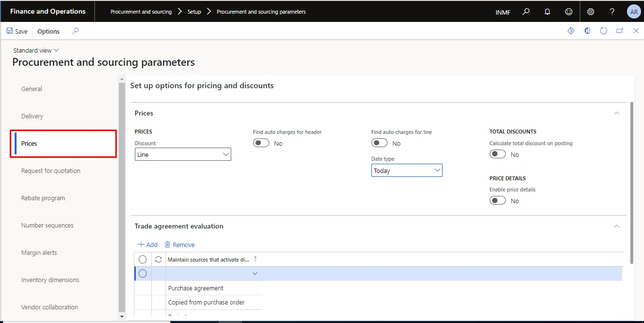Click the sort arrow on Maintain sources column
The width and height of the screenshot is (644, 323).
coord(256,260)
